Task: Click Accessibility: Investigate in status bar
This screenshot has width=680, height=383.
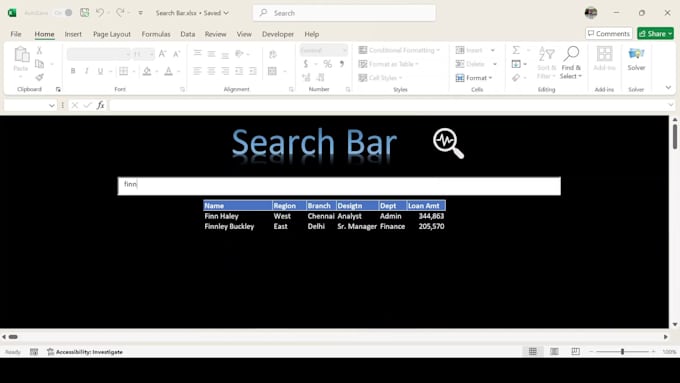Action: click(x=85, y=352)
